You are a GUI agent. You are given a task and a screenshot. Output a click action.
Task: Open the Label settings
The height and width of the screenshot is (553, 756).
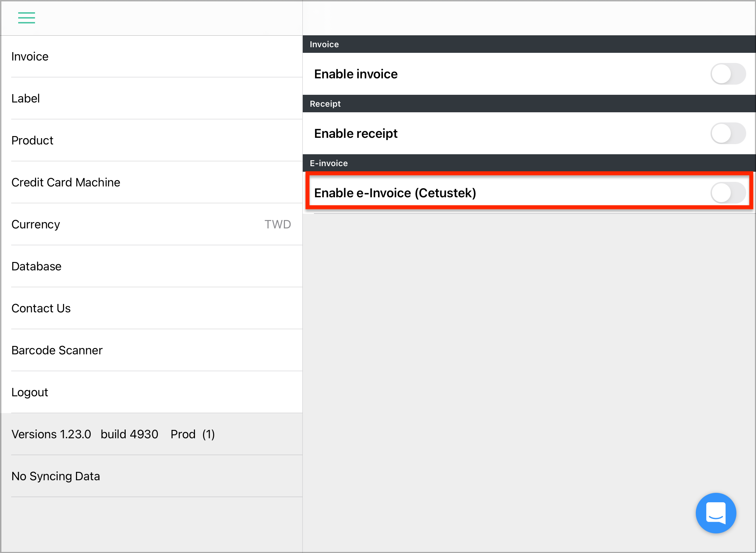point(152,98)
